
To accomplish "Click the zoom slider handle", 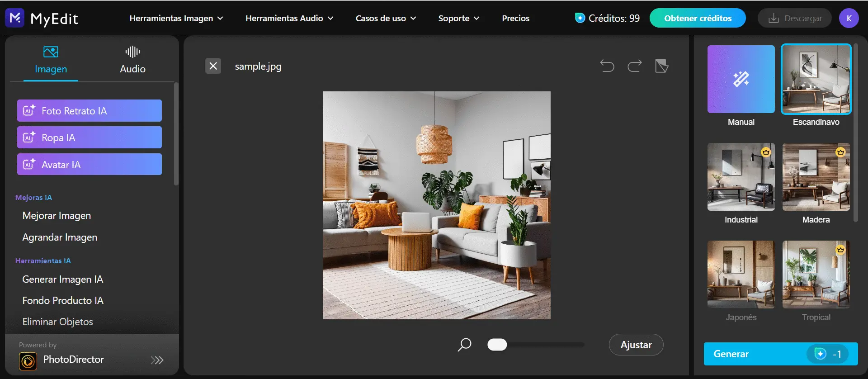I will click(497, 345).
